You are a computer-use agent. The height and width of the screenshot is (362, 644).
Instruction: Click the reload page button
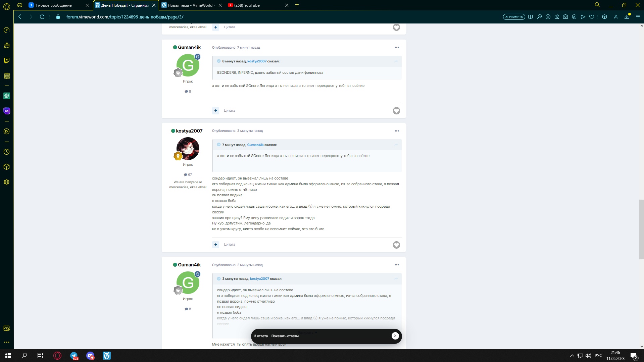point(42,17)
